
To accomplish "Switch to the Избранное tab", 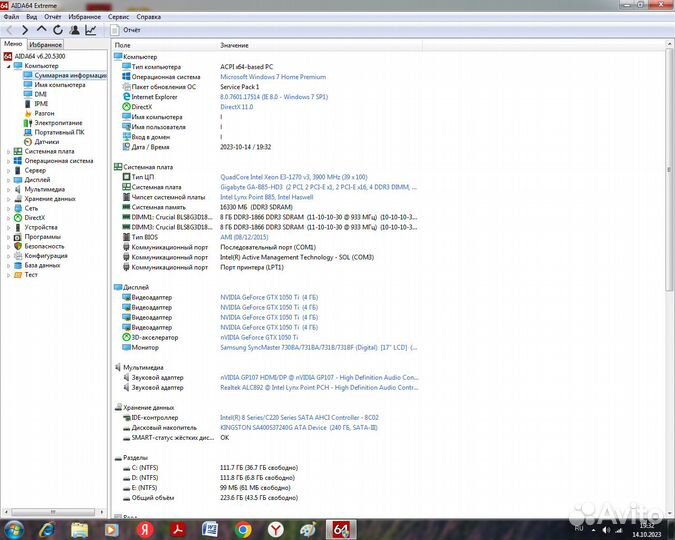I will (46, 45).
